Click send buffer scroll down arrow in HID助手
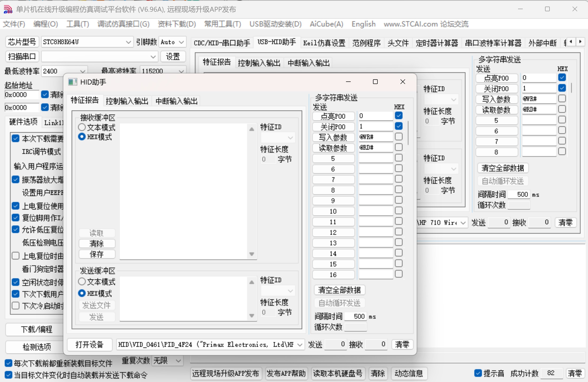Viewport: 588px width, 382px height. (x=251, y=316)
